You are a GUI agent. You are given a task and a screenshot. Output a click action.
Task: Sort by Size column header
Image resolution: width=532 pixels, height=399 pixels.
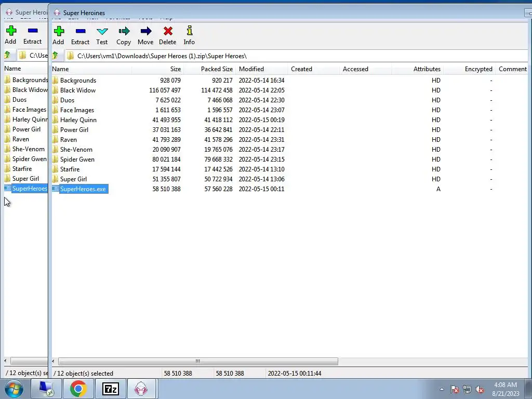point(157,69)
